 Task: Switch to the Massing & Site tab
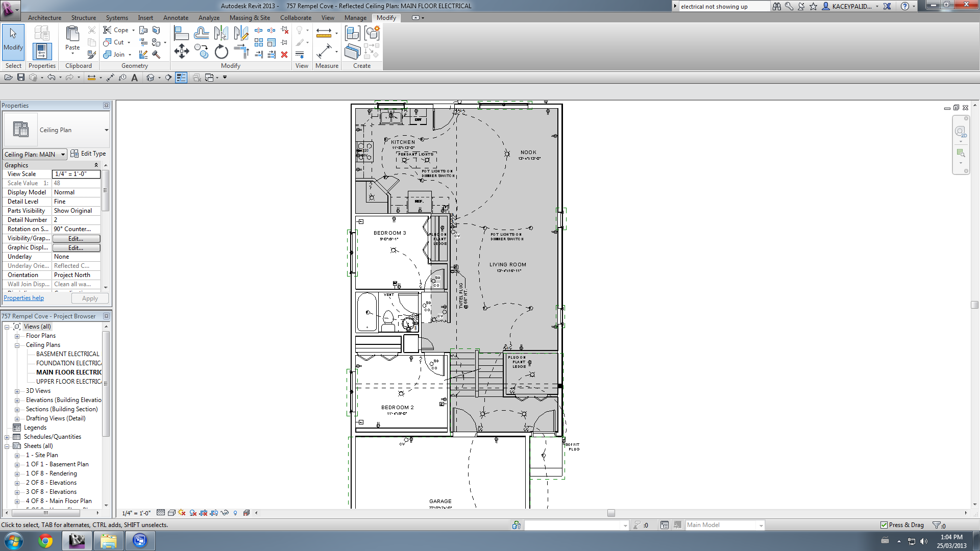[x=250, y=18]
